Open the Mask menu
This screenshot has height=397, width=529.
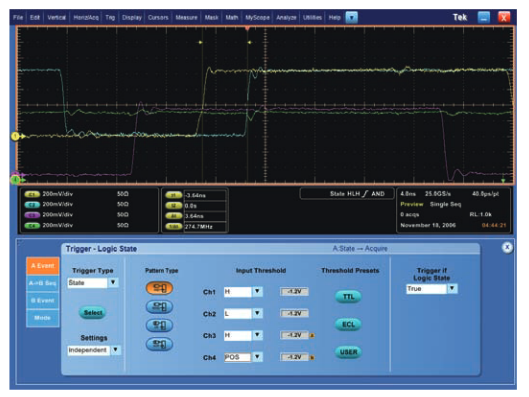point(212,18)
